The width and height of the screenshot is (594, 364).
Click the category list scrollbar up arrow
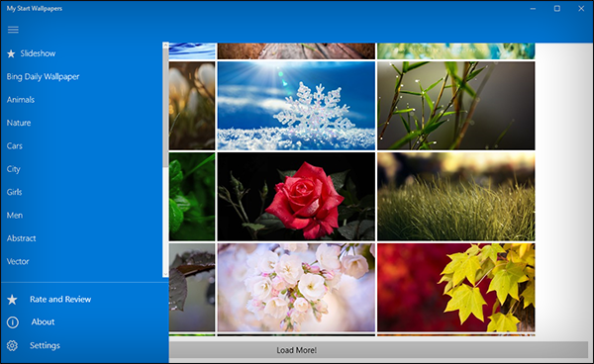point(165,45)
